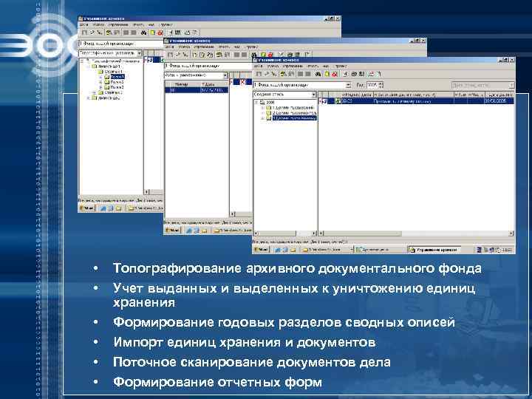Screen dimensions: 532x399
Task: Click right arrow of front list scrollbar
Action: [511, 233]
